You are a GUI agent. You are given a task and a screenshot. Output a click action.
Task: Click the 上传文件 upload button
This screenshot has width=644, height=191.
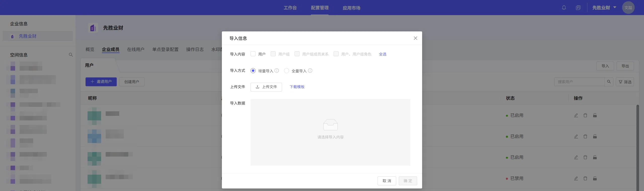coord(266,87)
